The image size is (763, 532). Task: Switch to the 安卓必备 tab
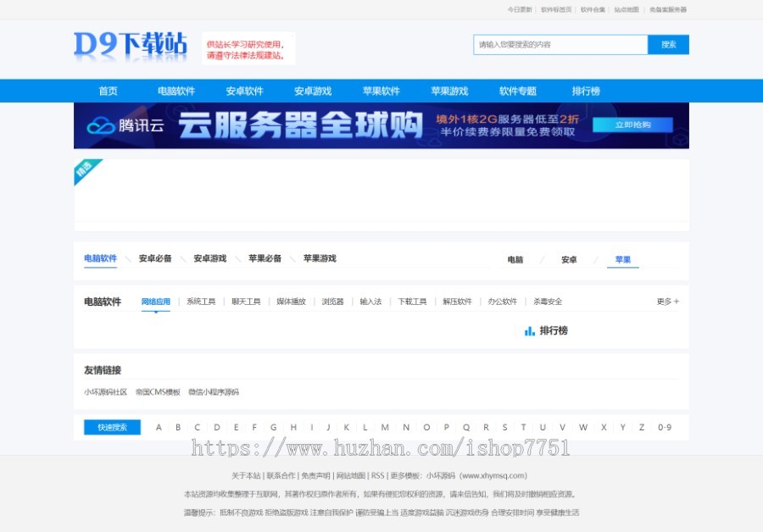pyautogui.click(x=155, y=258)
